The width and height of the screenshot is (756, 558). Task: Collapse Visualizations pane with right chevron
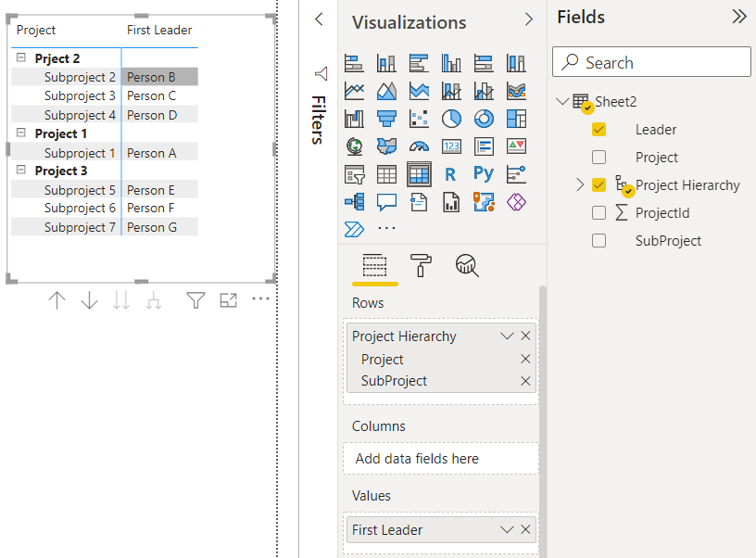click(x=529, y=19)
